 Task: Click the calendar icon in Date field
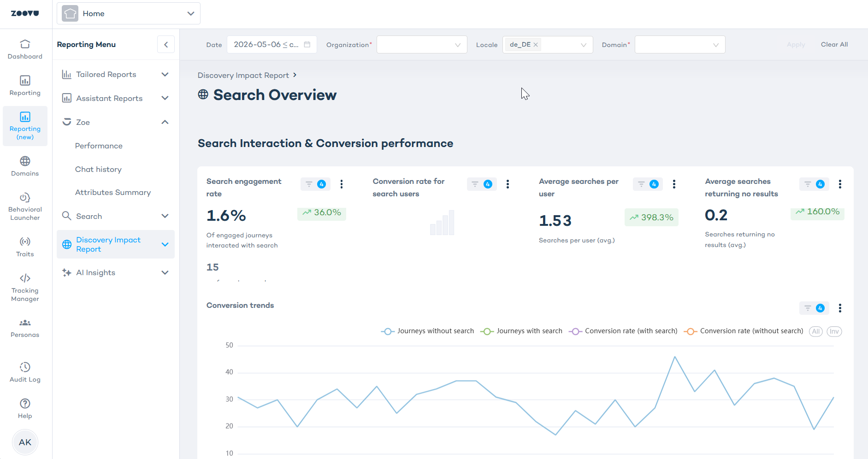tap(307, 45)
